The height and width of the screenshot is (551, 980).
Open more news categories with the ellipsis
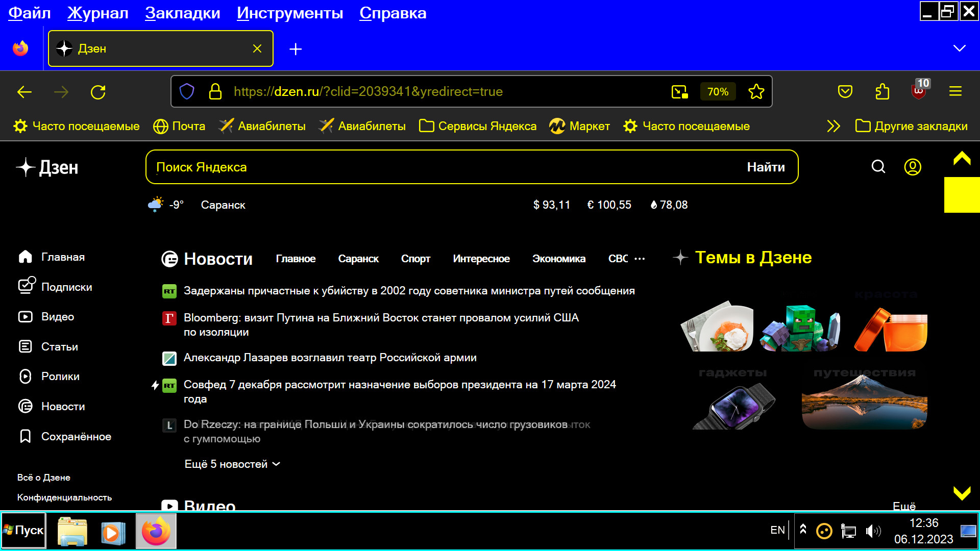click(640, 259)
